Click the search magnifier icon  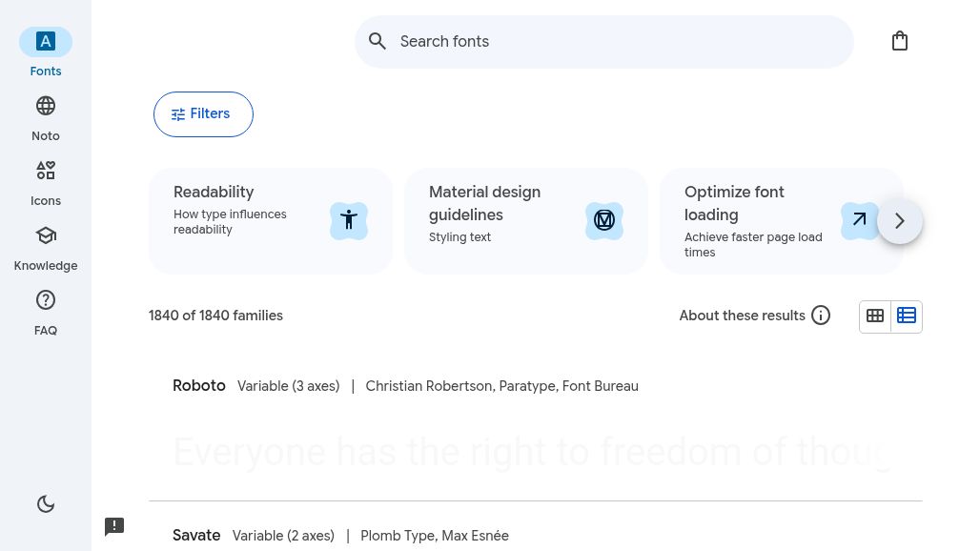[377, 41]
